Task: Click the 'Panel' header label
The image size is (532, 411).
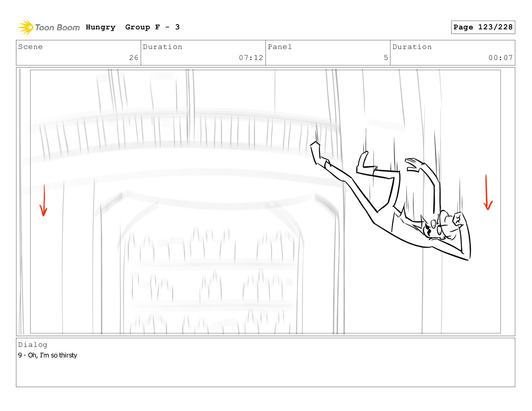Action: [x=280, y=47]
